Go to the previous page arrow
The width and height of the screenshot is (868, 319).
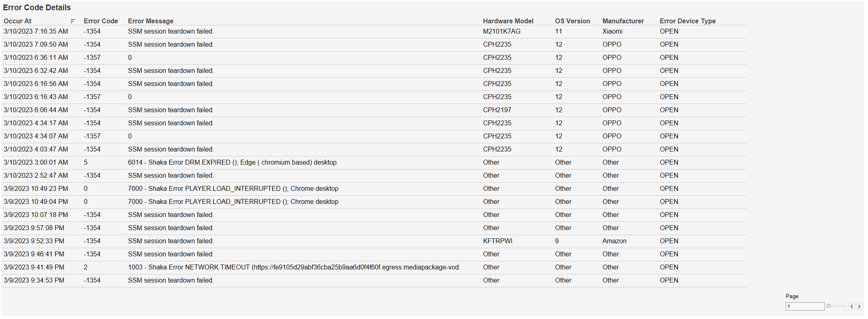[x=852, y=306]
